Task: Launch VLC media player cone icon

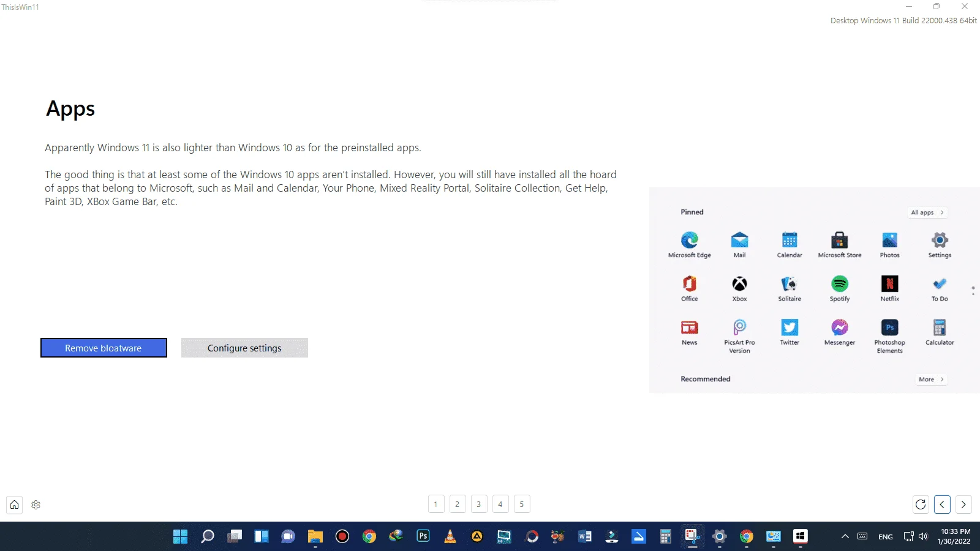Action: tap(450, 536)
